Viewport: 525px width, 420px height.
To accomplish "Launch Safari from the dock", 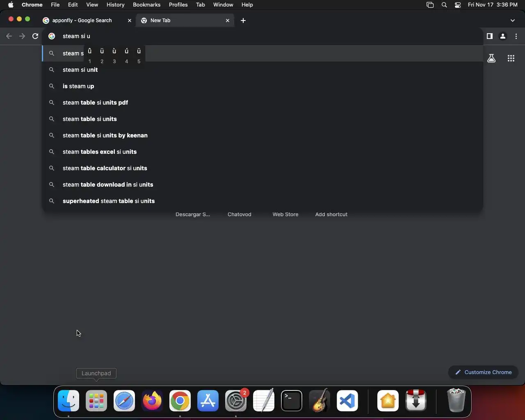I will click(x=124, y=401).
